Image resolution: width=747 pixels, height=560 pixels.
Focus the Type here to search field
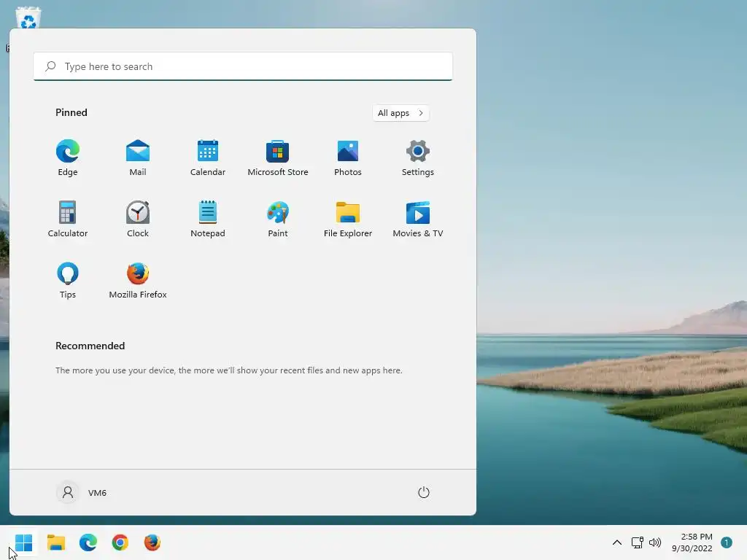[243, 66]
